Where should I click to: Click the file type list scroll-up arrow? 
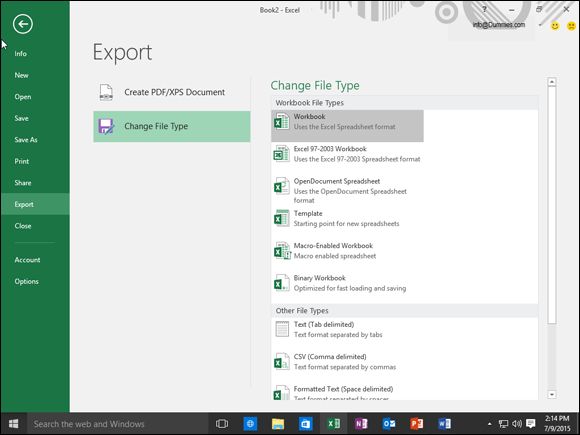552,82
